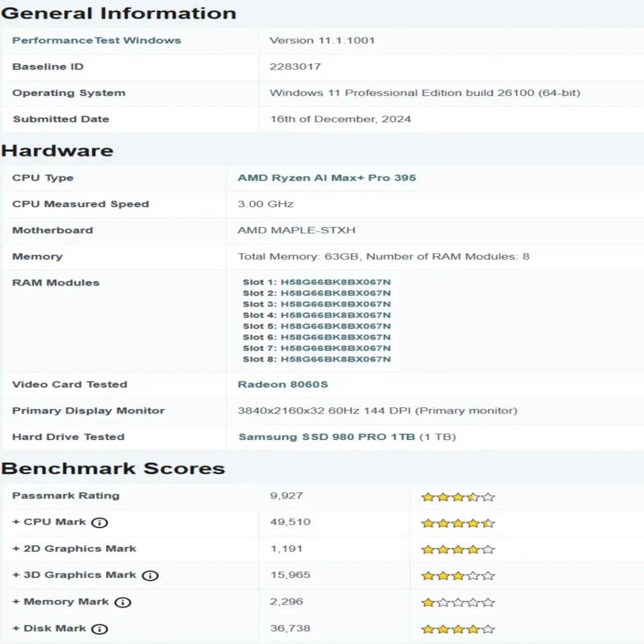644x644 pixels.
Task: Click the Passmark Rating score 9,927
Action: (x=286, y=496)
